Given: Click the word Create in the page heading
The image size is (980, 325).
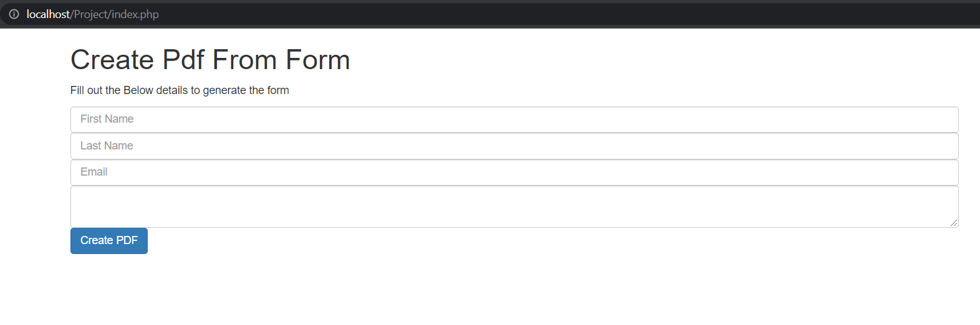Looking at the screenshot, I should click(x=112, y=60).
